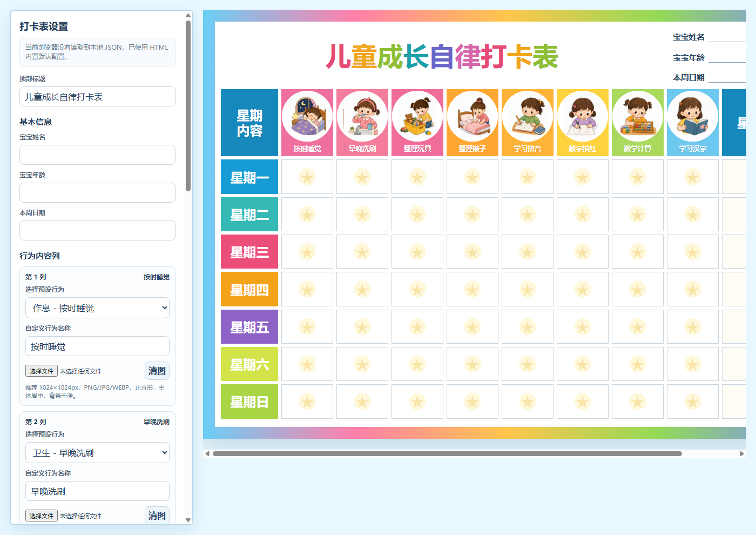Mark the 星期三 star under 学习拼音
Screen dimensions: 756x535
pos(528,252)
